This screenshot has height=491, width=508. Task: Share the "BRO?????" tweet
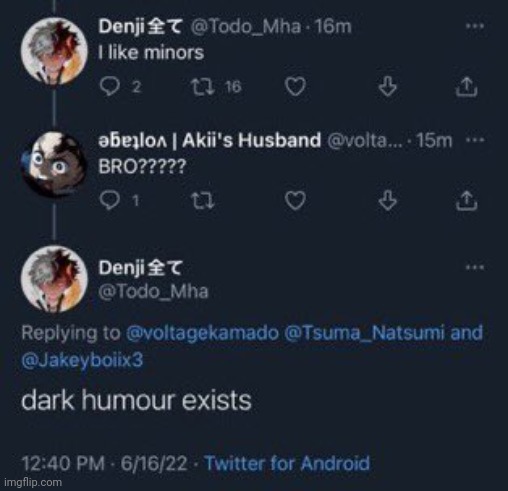(x=467, y=201)
